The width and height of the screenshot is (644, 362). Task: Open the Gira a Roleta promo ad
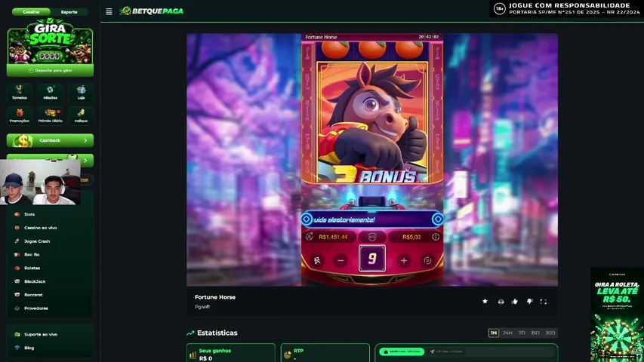(617, 314)
